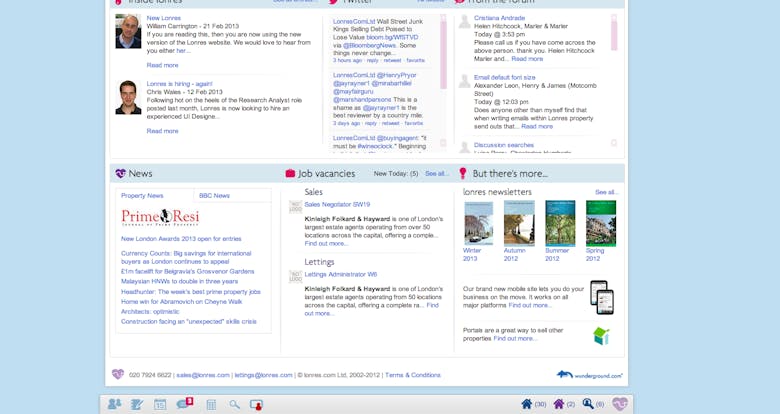Open the Winter 2013 newsletter thumbnail
Screen dimensions: 780x414
point(478,223)
